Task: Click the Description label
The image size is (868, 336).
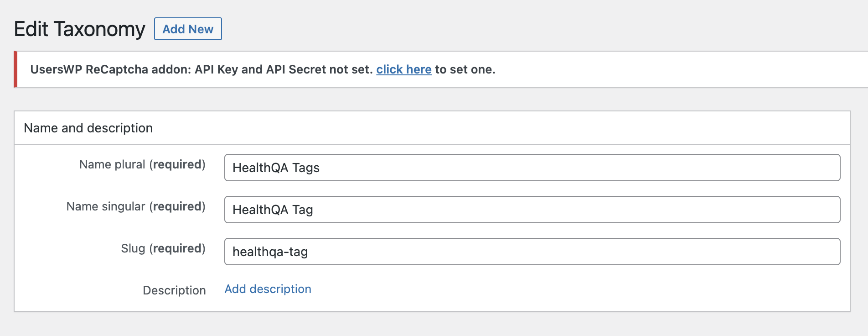Action: [174, 290]
